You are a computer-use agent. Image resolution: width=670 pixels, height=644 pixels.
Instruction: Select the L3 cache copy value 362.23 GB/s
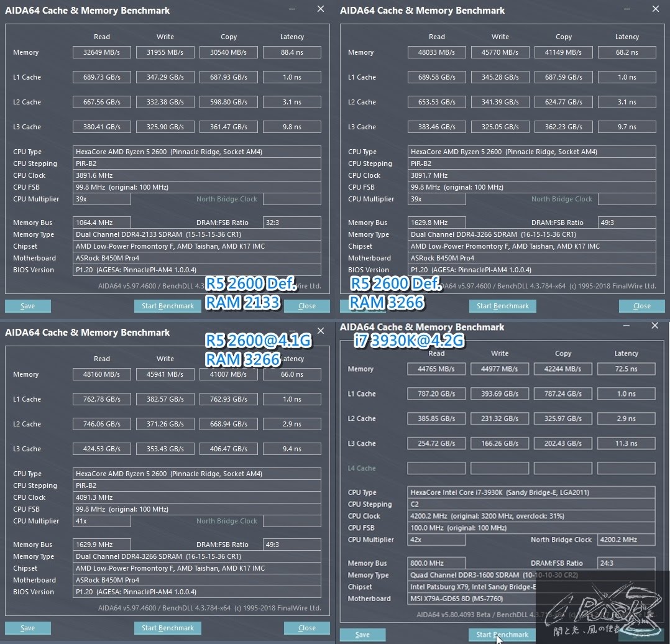564,127
